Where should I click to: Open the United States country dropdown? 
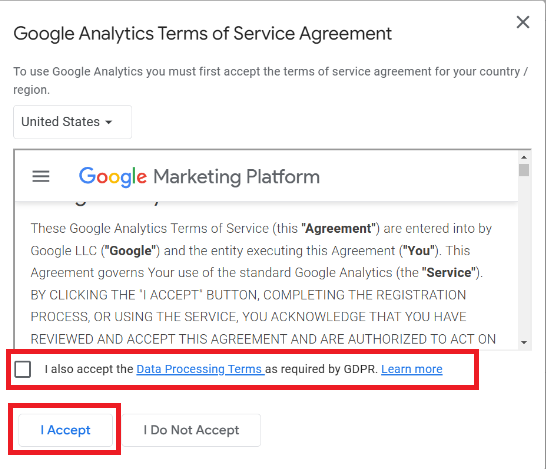(72, 122)
